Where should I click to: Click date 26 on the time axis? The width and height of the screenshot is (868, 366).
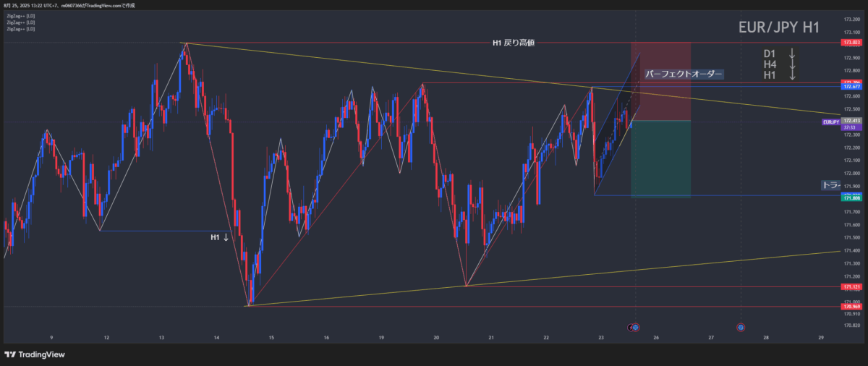pos(656,338)
